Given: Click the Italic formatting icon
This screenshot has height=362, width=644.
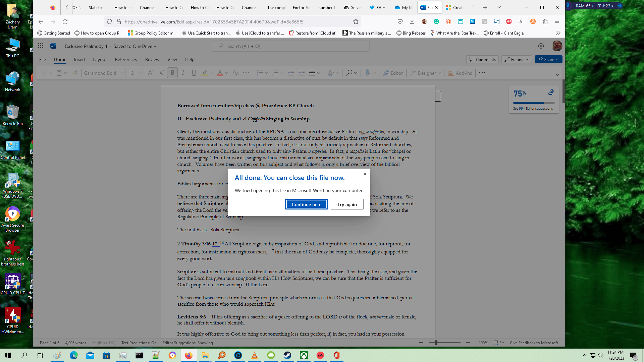Looking at the screenshot, I should (183, 73).
